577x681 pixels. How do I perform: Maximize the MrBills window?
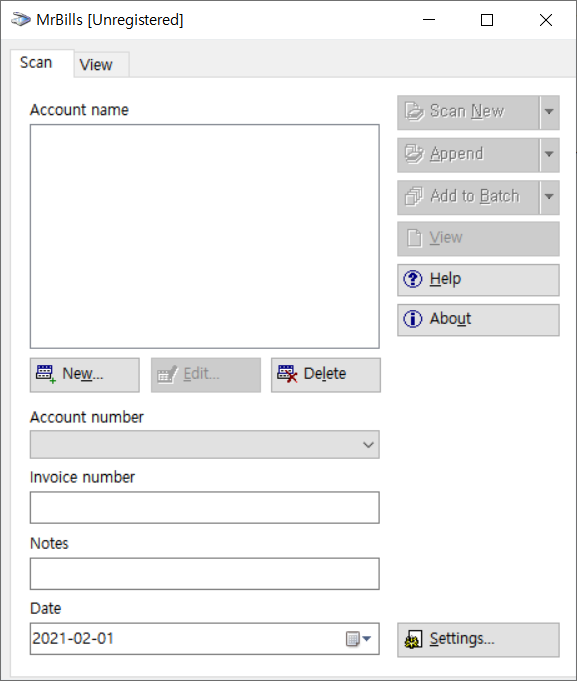pyautogui.click(x=487, y=20)
